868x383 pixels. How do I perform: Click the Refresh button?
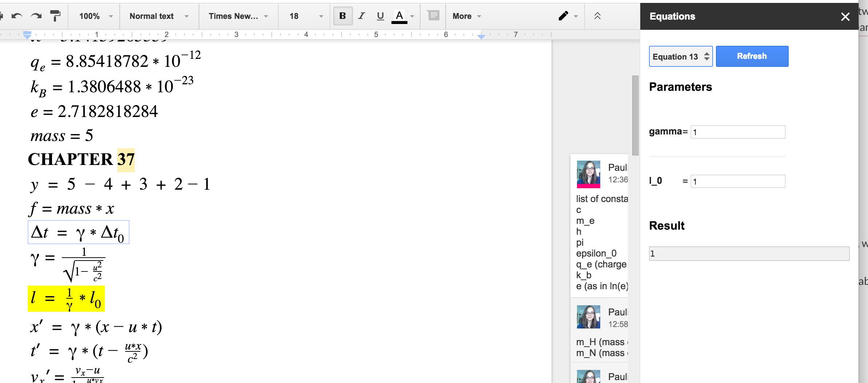coord(752,56)
